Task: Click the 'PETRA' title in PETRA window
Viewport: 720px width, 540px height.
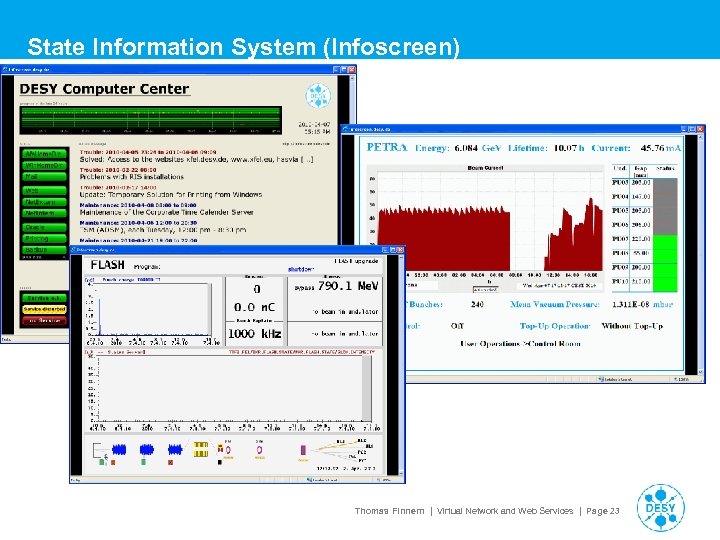Action: tap(387, 147)
